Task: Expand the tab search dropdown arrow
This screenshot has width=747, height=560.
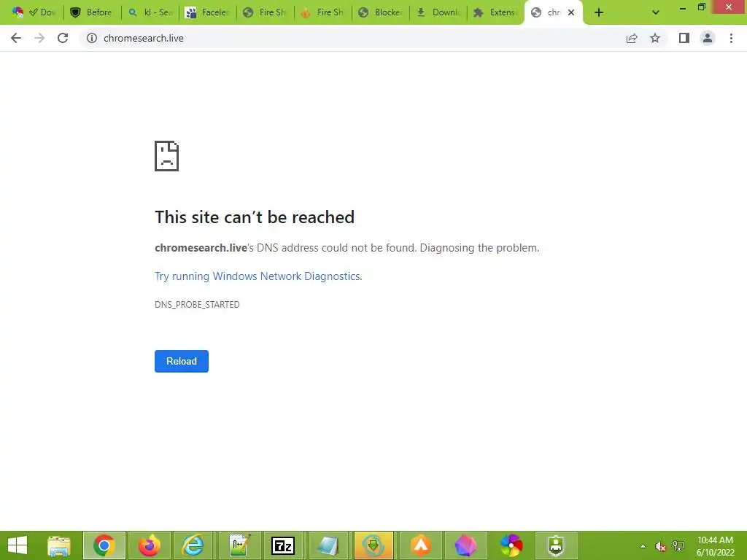Action: click(656, 13)
